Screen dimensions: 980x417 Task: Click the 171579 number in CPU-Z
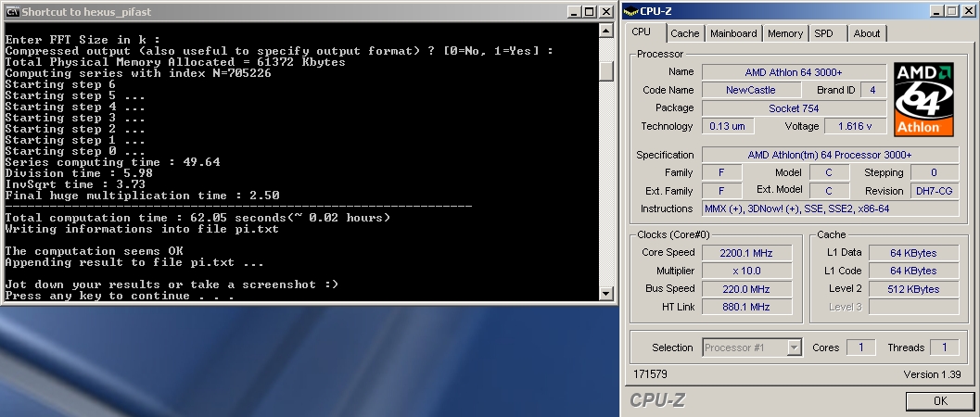click(x=650, y=374)
